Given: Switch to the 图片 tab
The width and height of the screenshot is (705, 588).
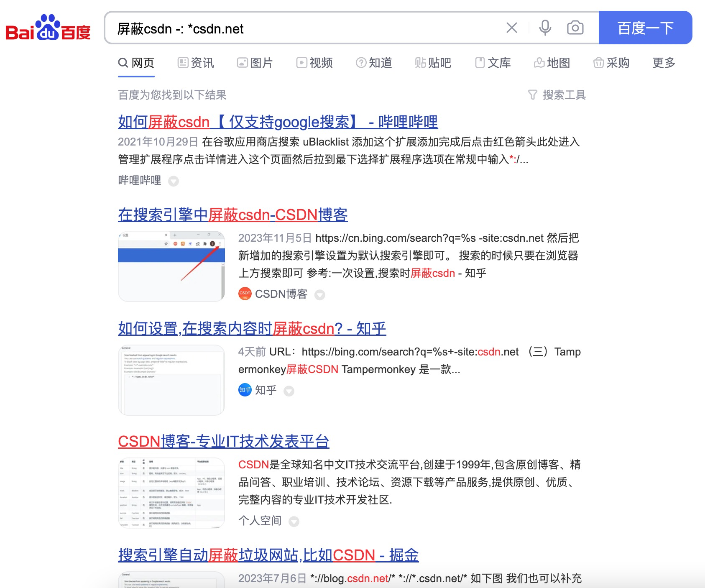Looking at the screenshot, I should [x=255, y=63].
